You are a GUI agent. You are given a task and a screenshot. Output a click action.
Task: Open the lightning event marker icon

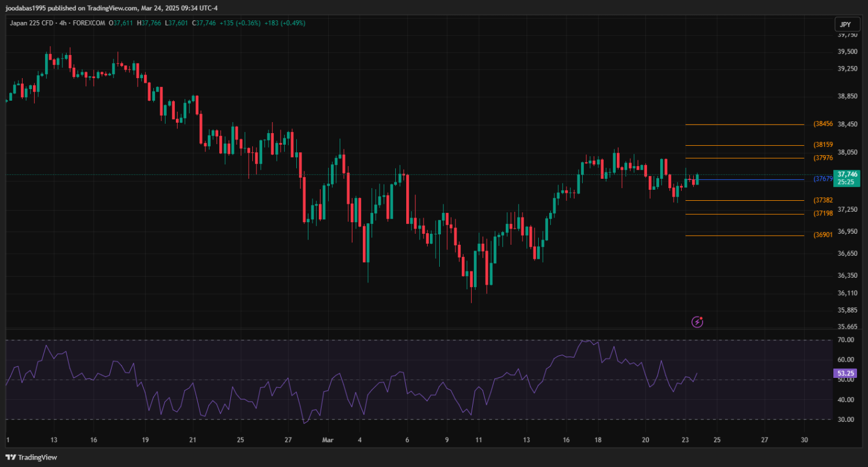(x=697, y=322)
